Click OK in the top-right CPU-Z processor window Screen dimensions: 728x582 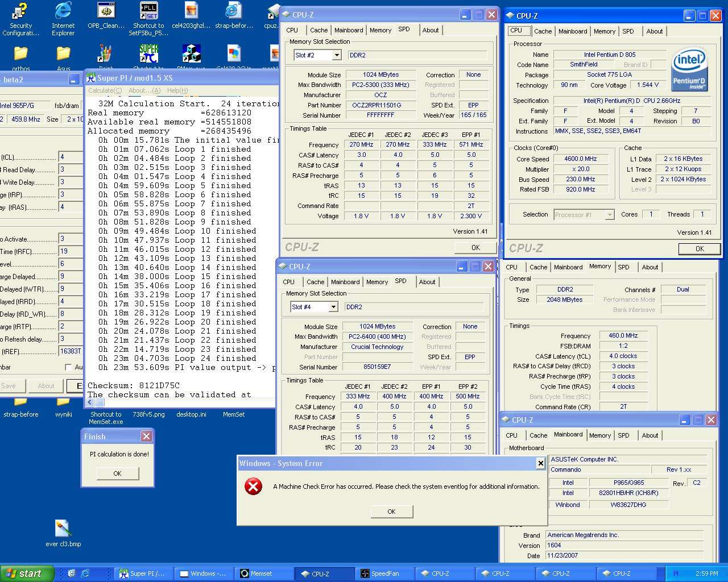click(700, 249)
